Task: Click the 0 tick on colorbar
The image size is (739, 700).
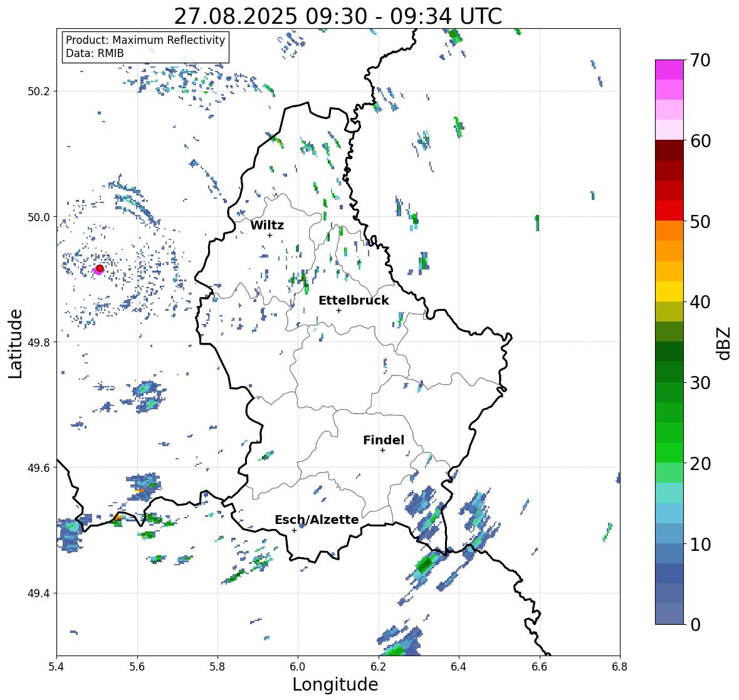Action: pyautogui.click(x=694, y=625)
